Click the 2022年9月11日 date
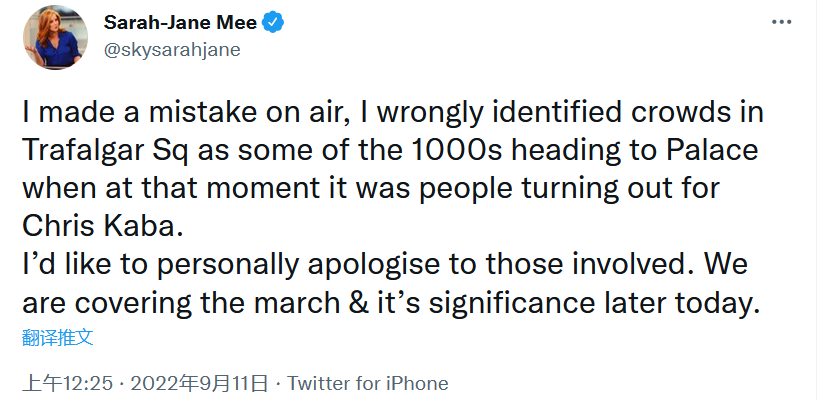Screen dimensions: 817x400 coord(200,384)
